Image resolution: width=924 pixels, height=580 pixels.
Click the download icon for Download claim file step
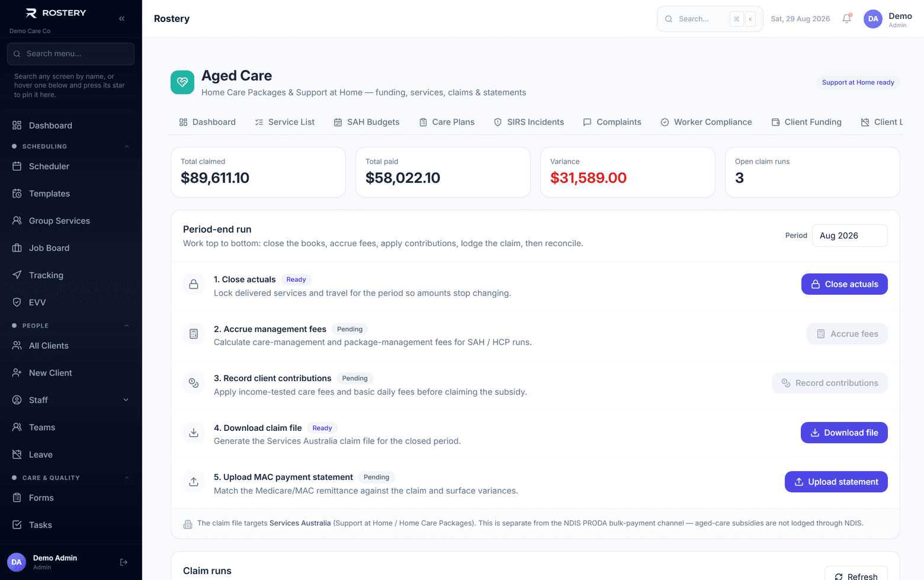tap(194, 433)
